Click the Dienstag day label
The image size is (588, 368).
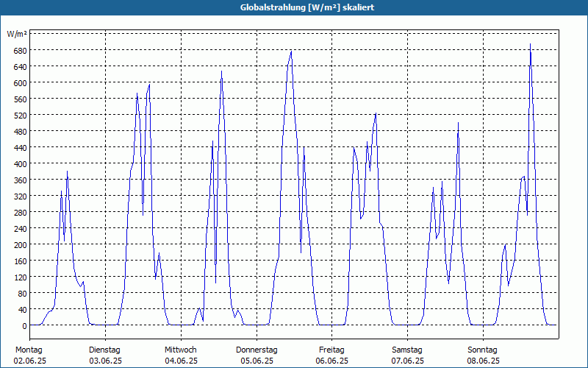pyautogui.click(x=104, y=350)
